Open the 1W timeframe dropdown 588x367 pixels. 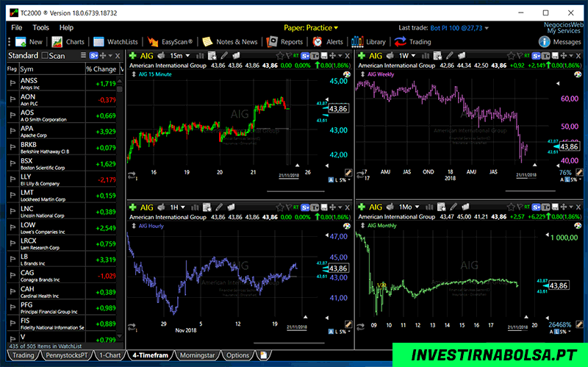pos(408,56)
